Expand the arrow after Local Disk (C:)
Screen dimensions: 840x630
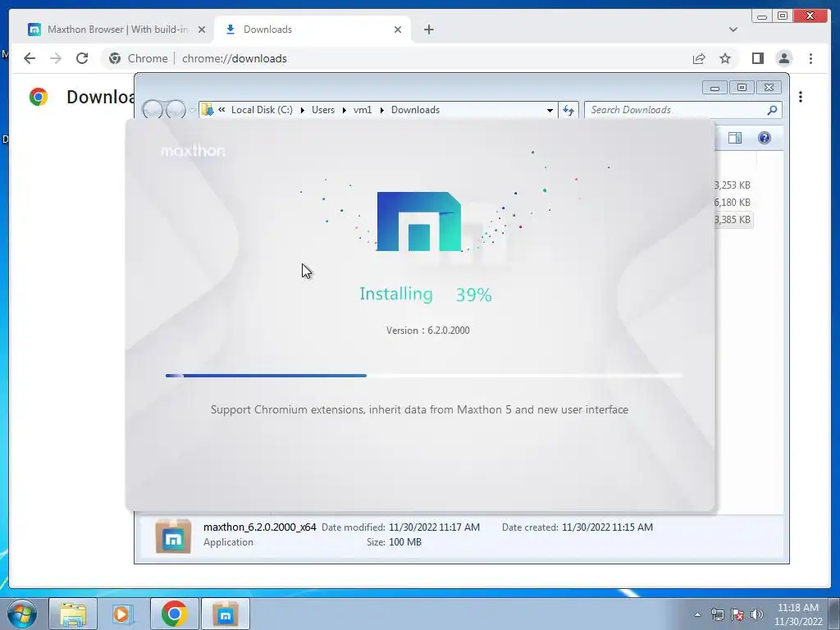point(302,110)
